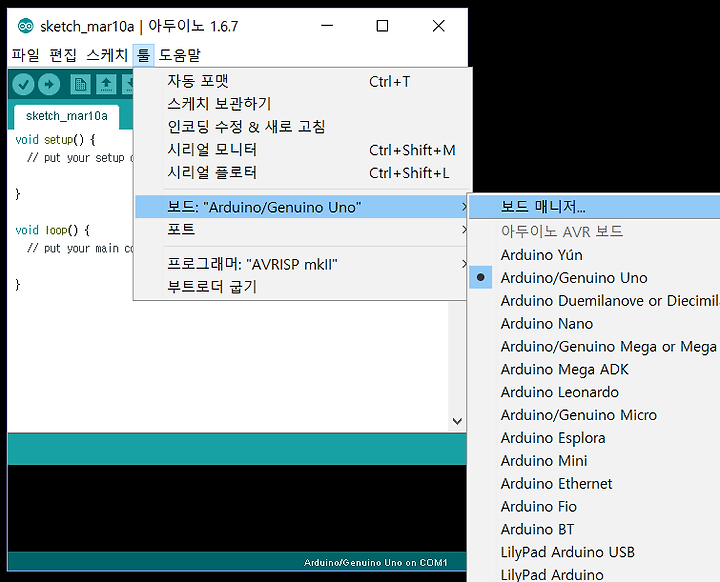The image size is (720, 582).
Task: Click the Arduino logo in title bar
Action: [x=26, y=26]
